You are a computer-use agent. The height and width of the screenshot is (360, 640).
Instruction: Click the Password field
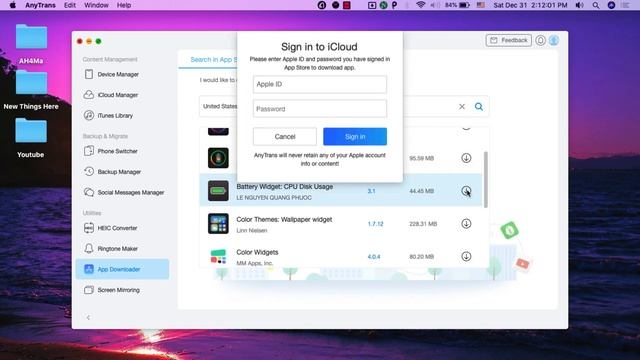pyautogui.click(x=320, y=109)
